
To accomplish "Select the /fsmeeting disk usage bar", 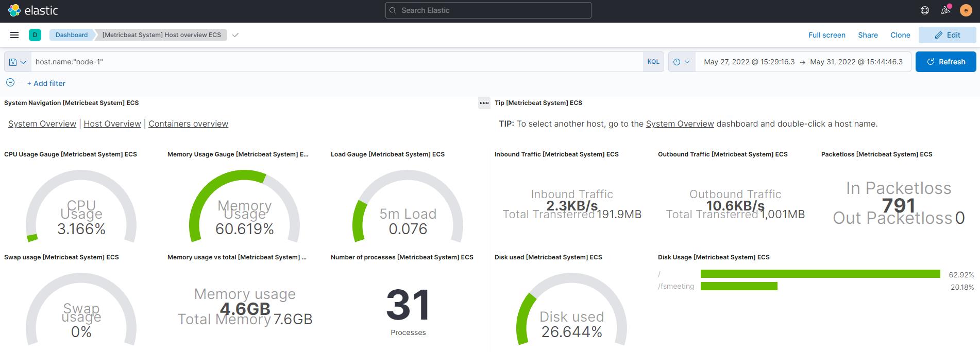I will pyautogui.click(x=739, y=286).
